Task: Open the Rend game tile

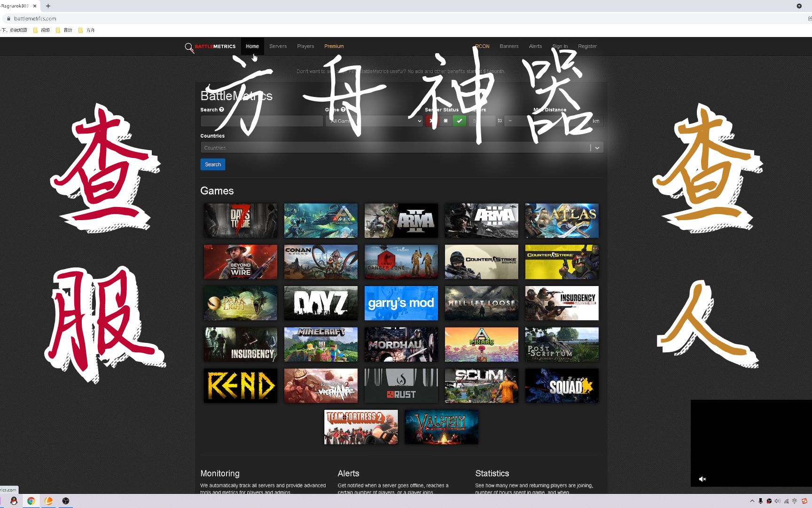Action: [x=241, y=386]
